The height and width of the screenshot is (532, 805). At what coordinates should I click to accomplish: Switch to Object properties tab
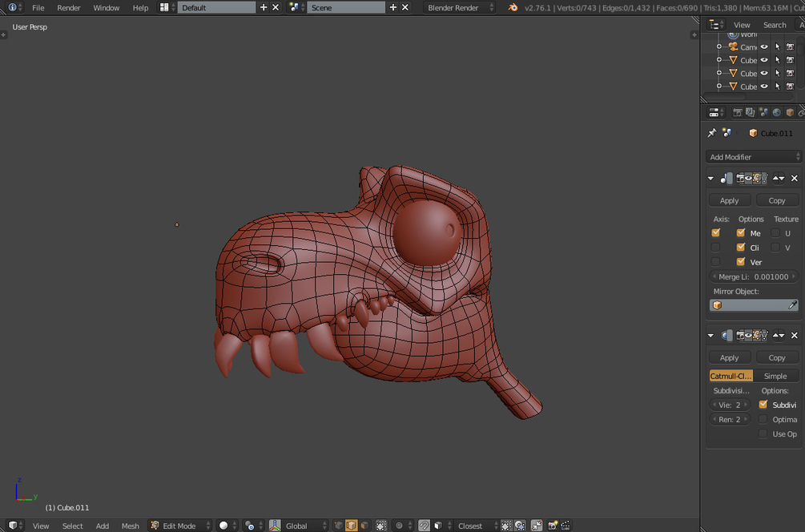(790, 112)
